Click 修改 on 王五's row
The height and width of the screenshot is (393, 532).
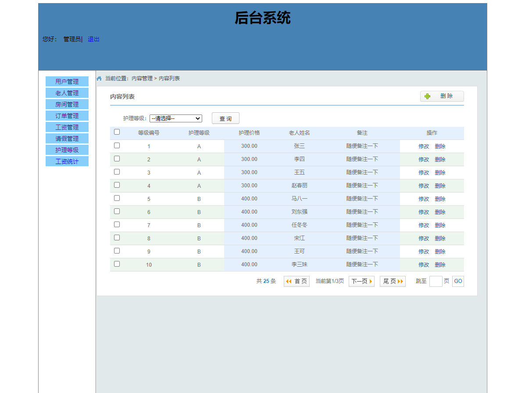coord(423,172)
